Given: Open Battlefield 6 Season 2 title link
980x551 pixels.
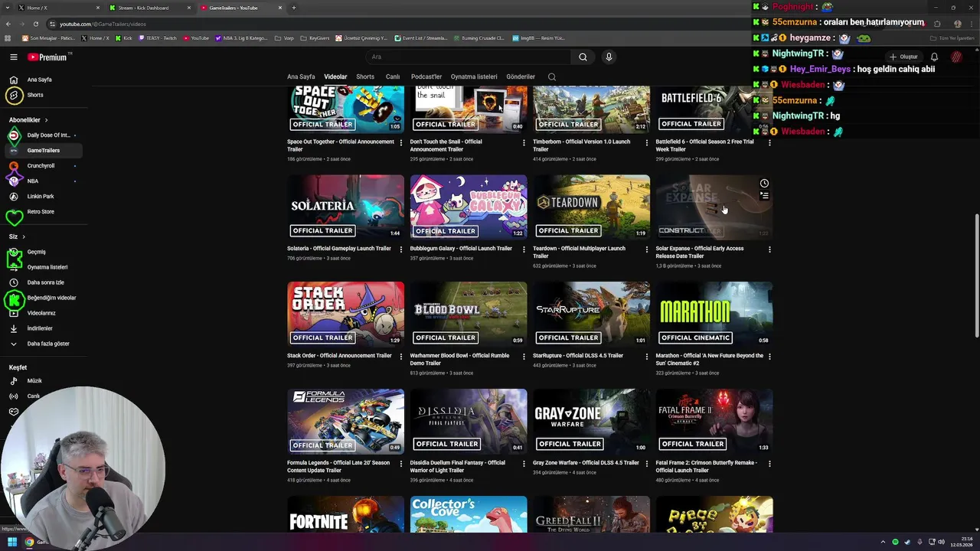Looking at the screenshot, I should pos(704,145).
